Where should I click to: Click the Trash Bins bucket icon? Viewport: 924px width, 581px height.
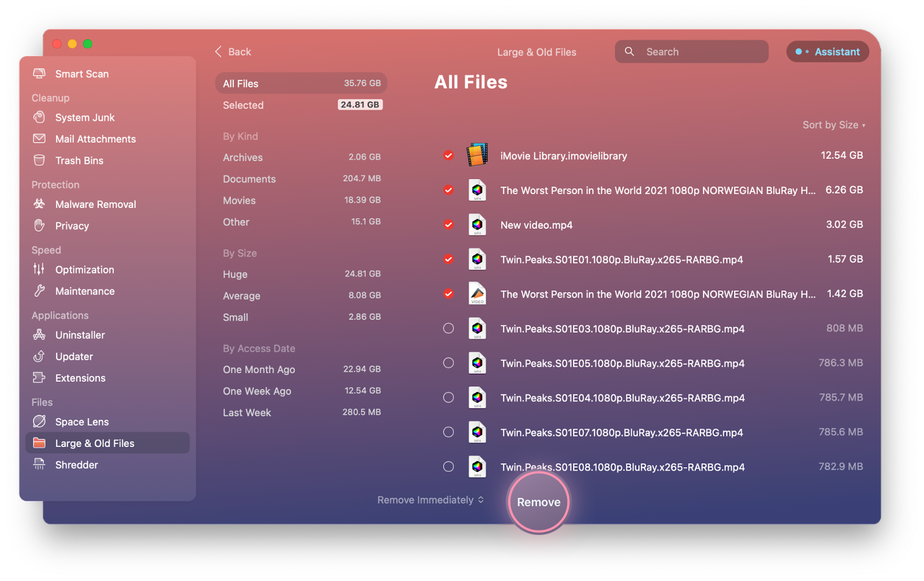39,160
